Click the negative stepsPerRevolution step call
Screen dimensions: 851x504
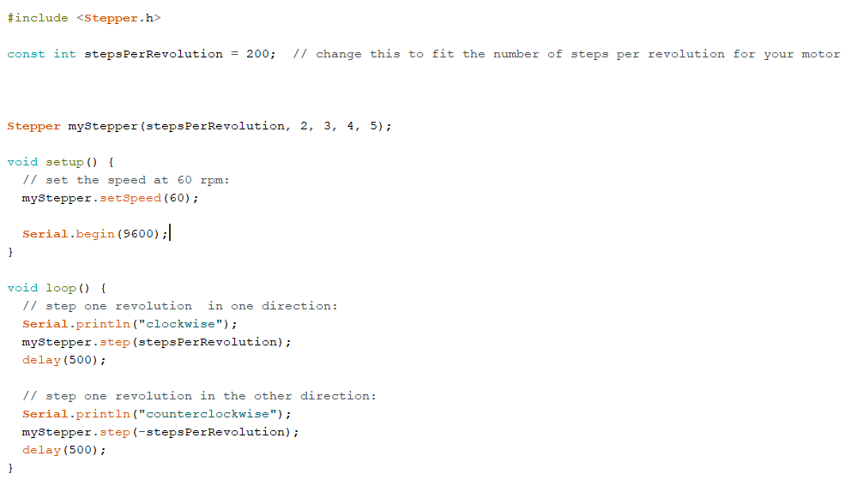[x=160, y=432]
